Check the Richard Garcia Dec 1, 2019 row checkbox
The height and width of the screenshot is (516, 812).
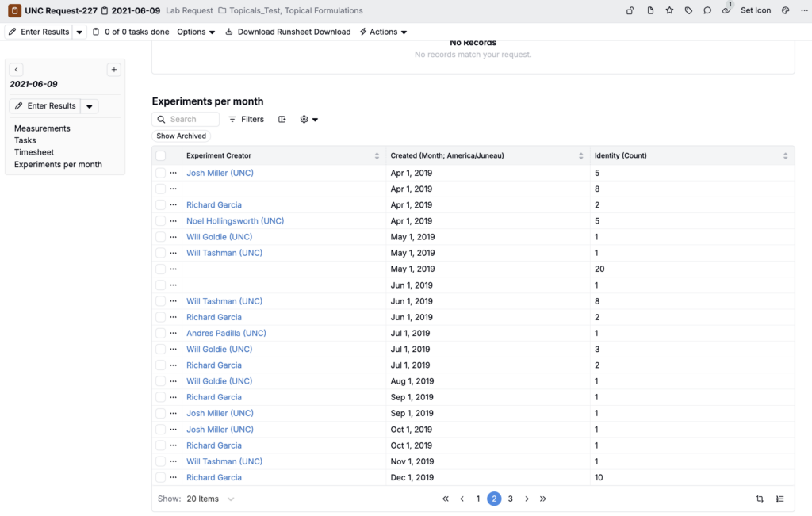coord(160,477)
